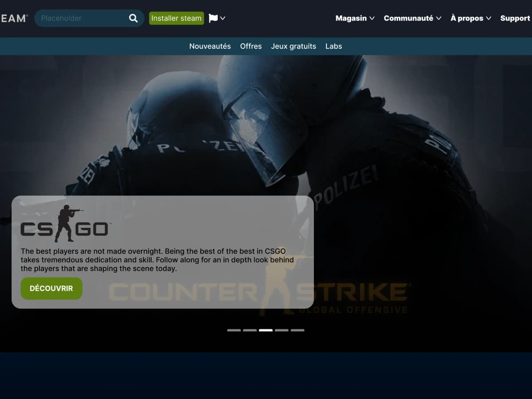Open the Support menu
The width and height of the screenshot is (532, 399).
(x=516, y=18)
